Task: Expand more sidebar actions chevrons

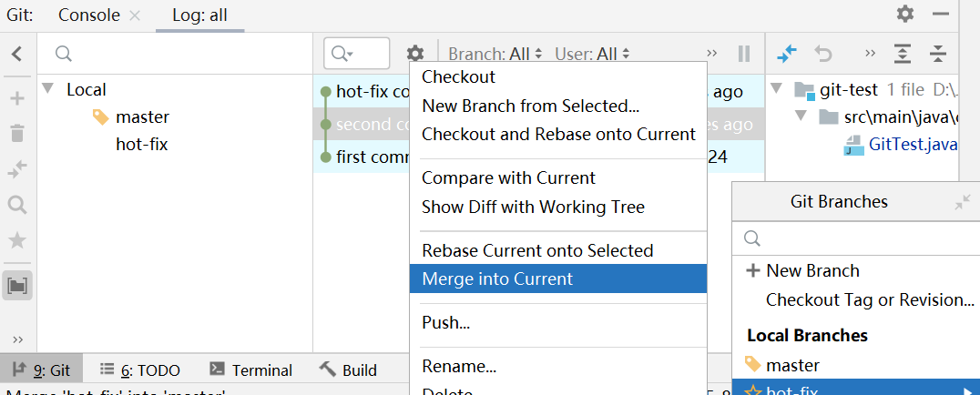Action: coord(17,339)
